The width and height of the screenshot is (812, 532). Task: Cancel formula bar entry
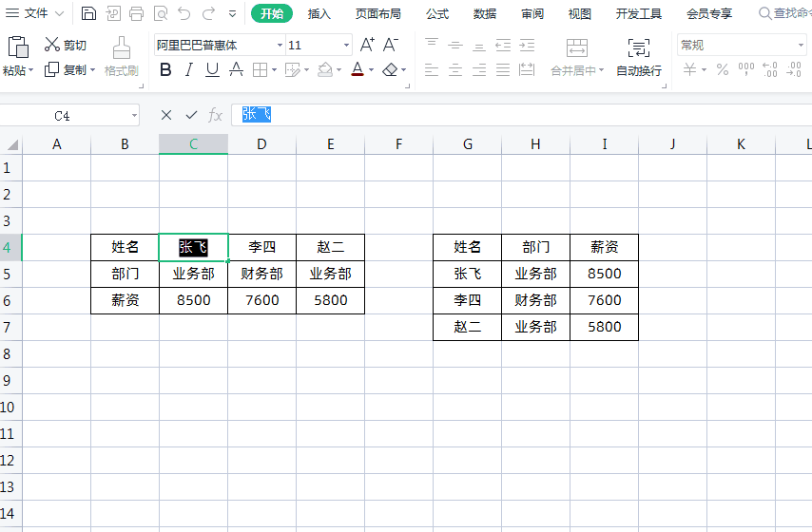(x=166, y=115)
